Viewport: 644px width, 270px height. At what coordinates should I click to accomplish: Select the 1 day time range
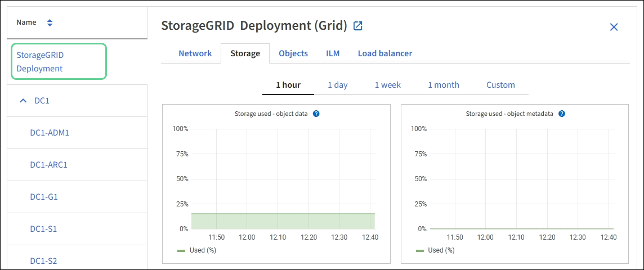point(338,85)
